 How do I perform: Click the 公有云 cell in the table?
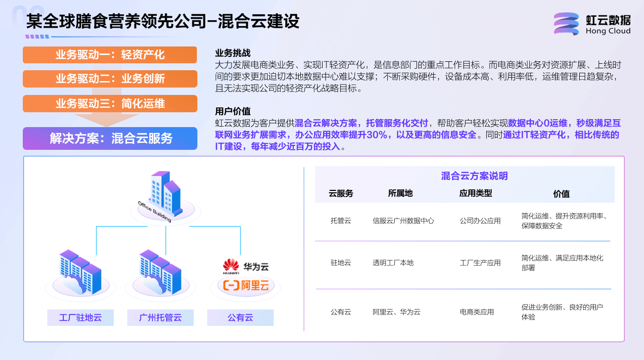pyautogui.click(x=341, y=312)
